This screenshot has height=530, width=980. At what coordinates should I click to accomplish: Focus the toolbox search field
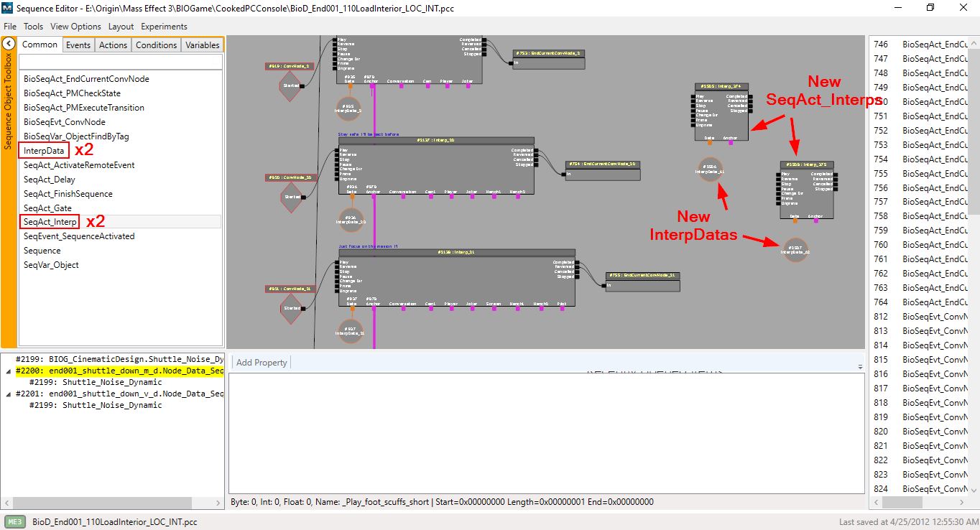[x=120, y=62]
